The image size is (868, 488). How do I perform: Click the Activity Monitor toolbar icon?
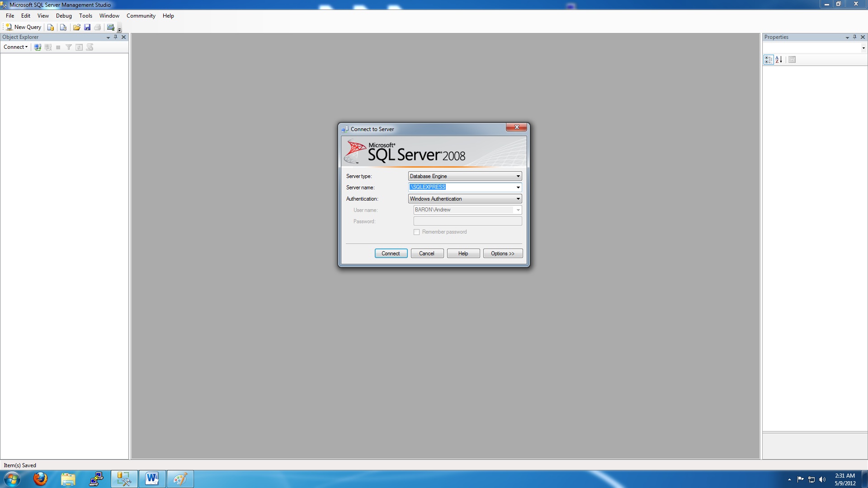point(111,27)
